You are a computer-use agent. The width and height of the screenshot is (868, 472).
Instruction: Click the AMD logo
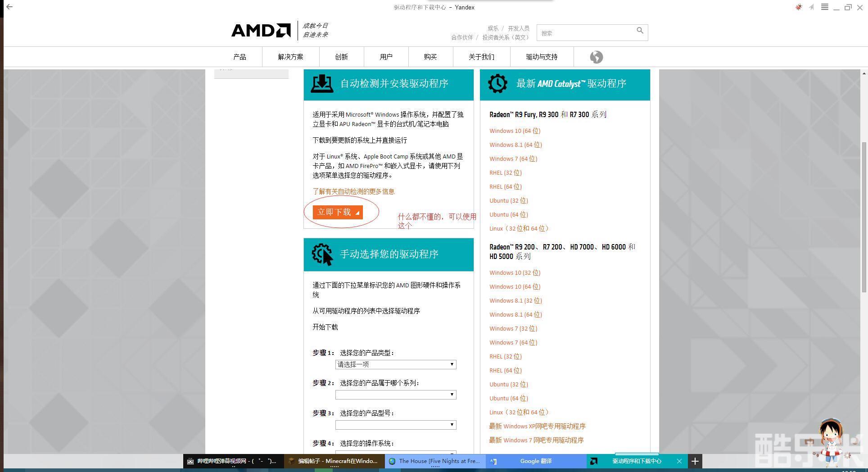click(261, 30)
